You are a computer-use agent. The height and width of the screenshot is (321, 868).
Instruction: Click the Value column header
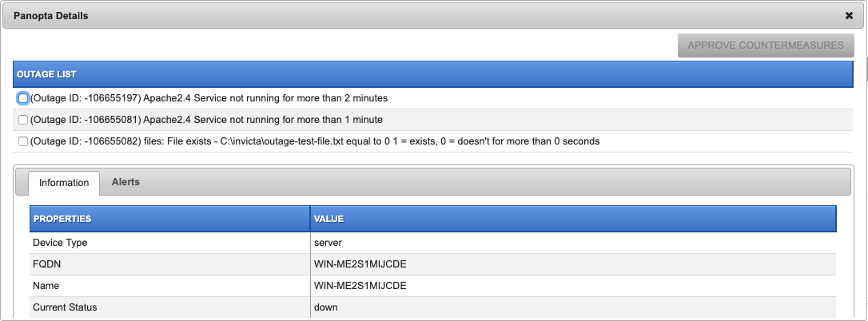(574, 219)
